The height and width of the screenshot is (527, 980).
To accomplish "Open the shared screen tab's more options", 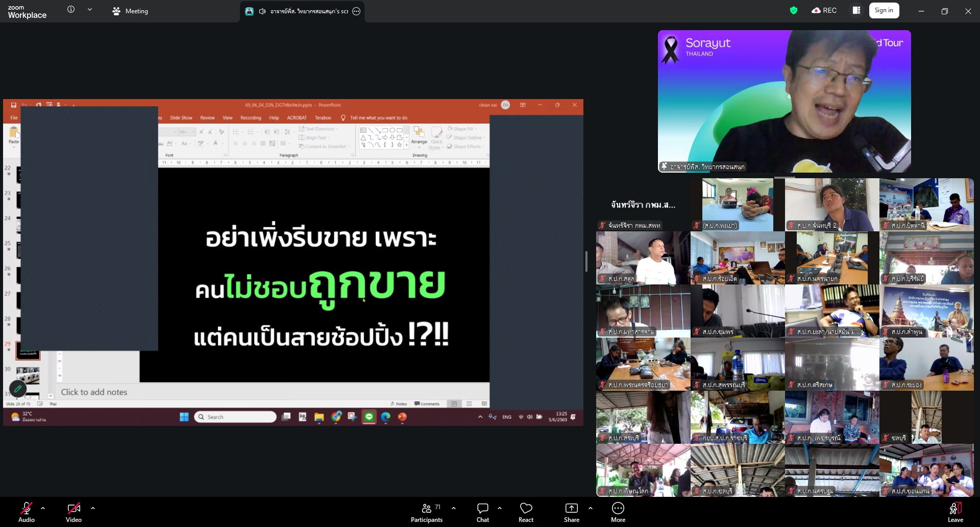I will 356,11.
